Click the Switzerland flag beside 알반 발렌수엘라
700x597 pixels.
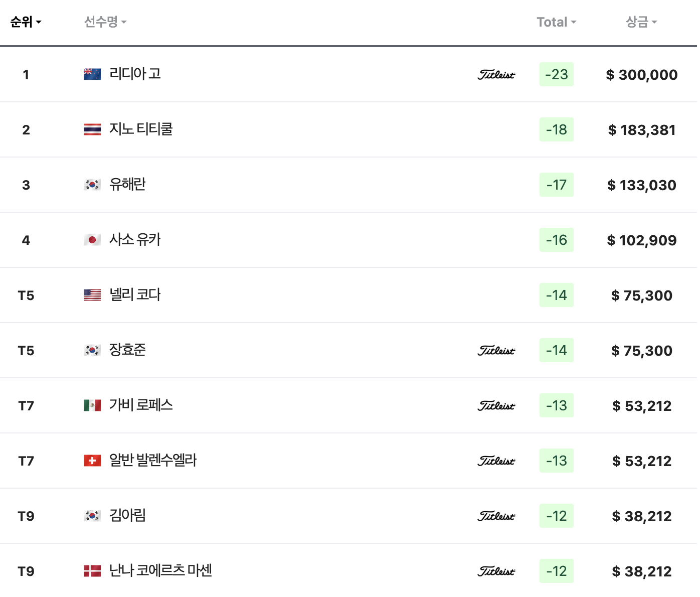click(92, 460)
